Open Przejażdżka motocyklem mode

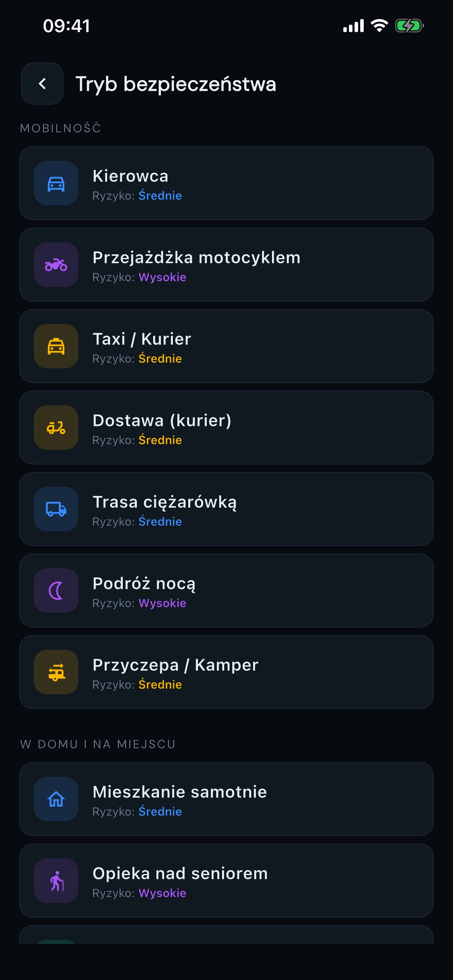pyautogui.click(x=226, y=265)
